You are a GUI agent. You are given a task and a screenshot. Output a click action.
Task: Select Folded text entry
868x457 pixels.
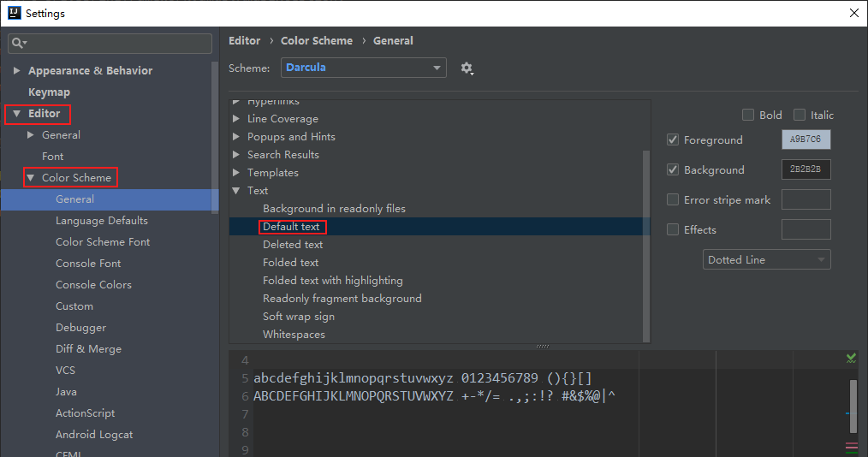tap(291, 262)
